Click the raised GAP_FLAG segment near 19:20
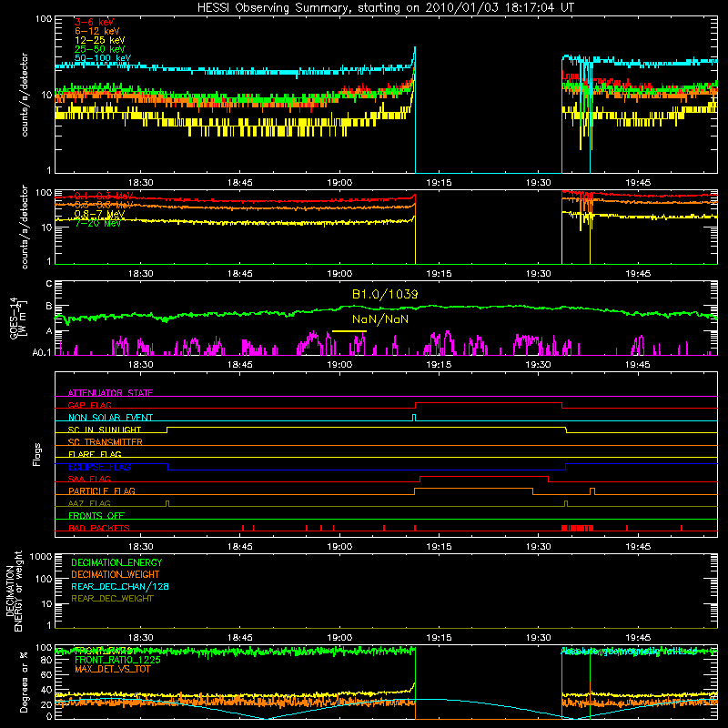The image size is (728, 728). [489, 403]
